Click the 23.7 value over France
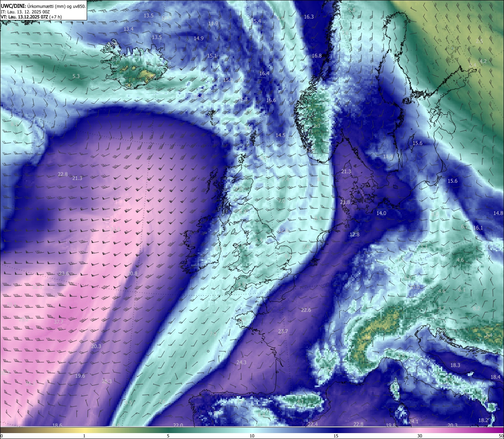The width and height of the screenshot is (504, 439). click(283, 332)
